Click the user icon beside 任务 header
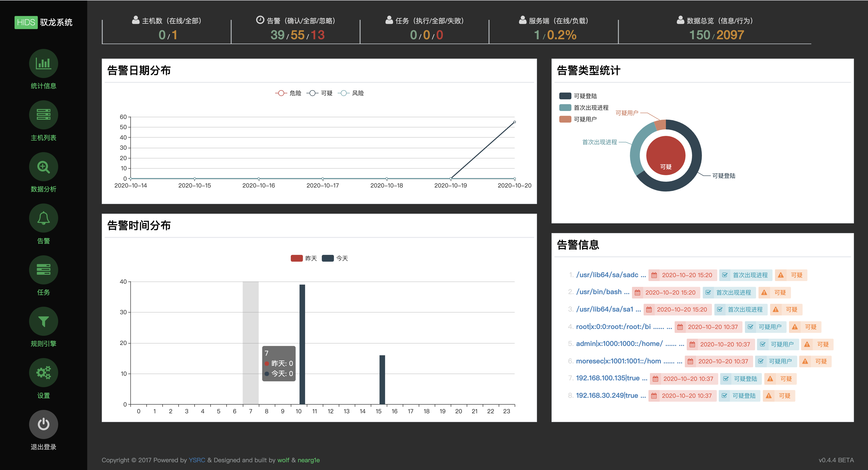Image resolution: width=868 pixels, height=470 pixels. point(389,20)
